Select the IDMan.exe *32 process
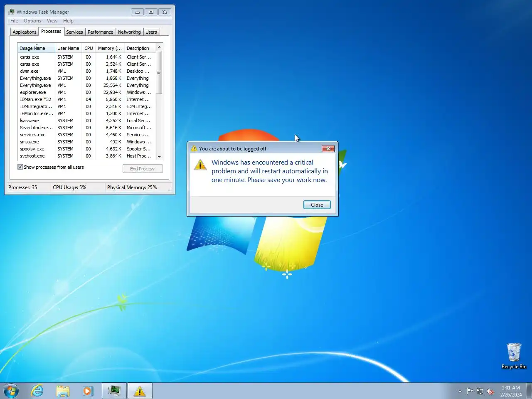The image size is (532, 399). [x=86, y=99]
